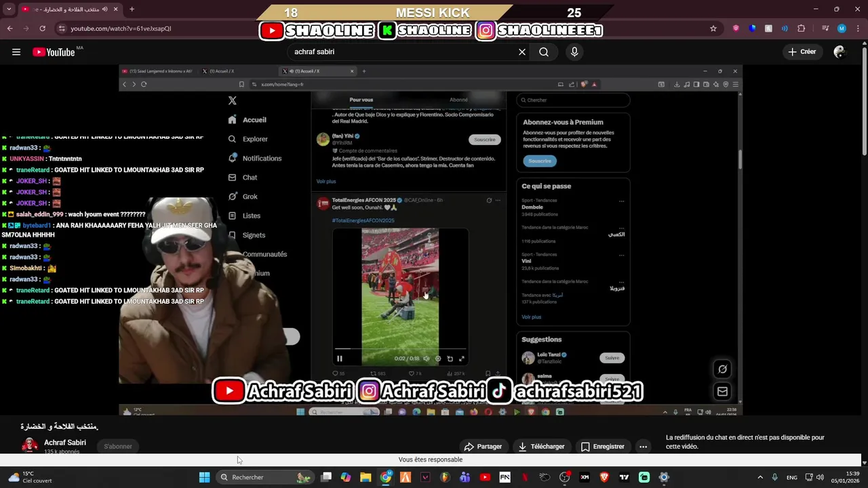The image size is (868, 488).
Task: Pause the AFCON tweet video
Action: tap(340, 359)
